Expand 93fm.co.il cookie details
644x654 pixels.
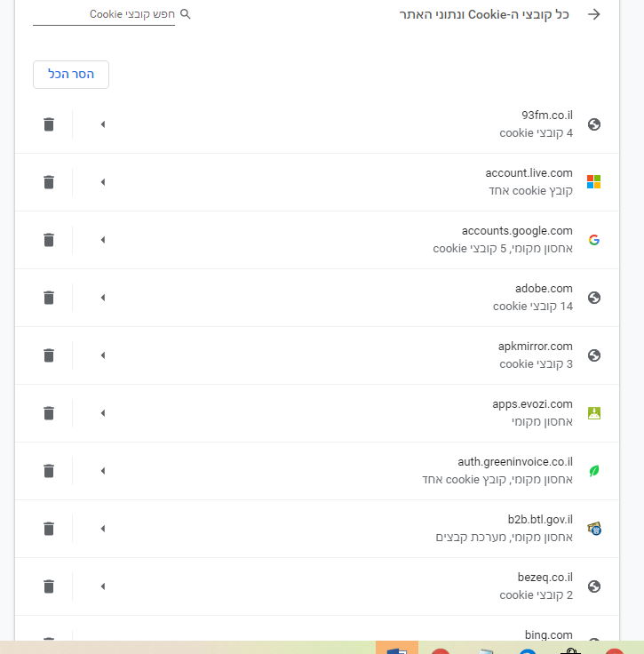pos(102,124)
